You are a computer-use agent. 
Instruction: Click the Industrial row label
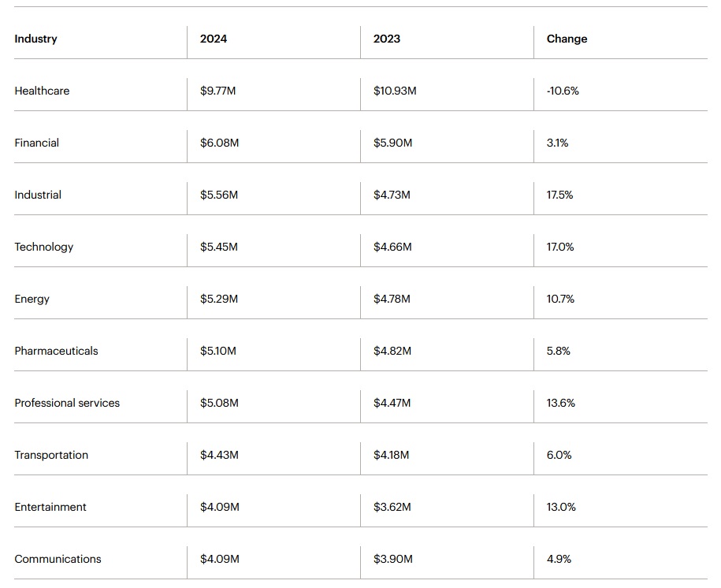pyautogui.click(x=38, y=195)
